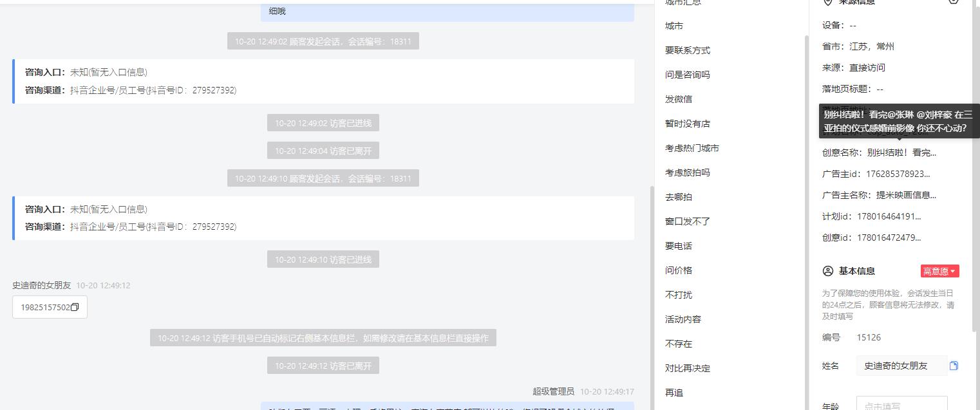Open the 高意愿 intention level dropdown
980x410 pixels.
pos(940,271)
